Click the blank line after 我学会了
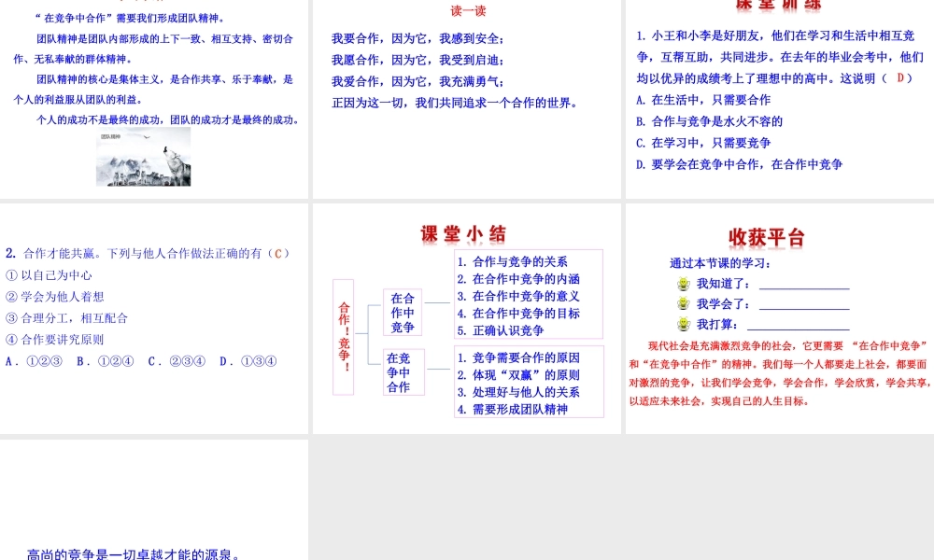This screenshot has height=560, width=934. (804, 308)
